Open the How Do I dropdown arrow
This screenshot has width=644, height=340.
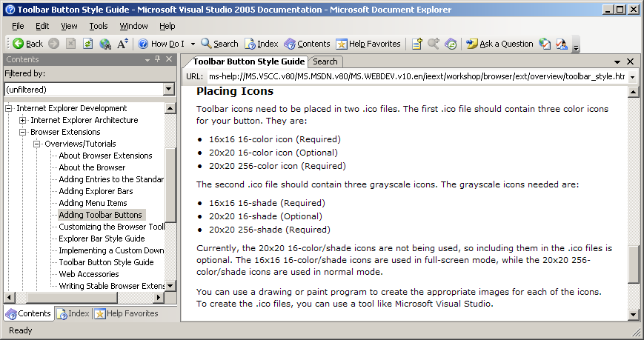(x=192, y=44)
